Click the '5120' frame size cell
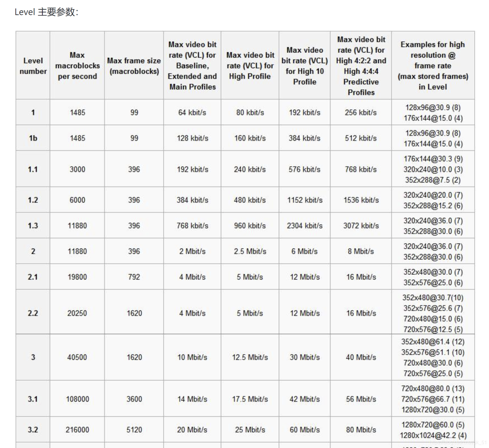 pos(134,430)
